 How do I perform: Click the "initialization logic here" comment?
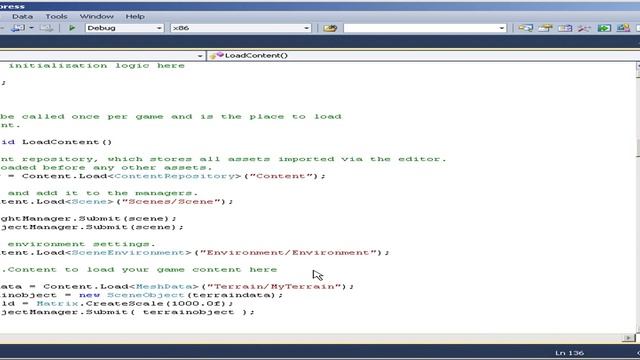point(97,65)
